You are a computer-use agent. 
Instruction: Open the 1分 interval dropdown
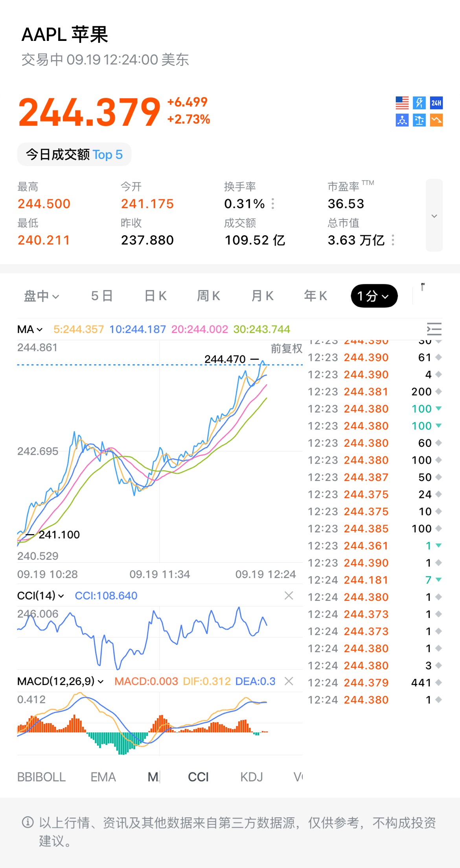point(374,296)
